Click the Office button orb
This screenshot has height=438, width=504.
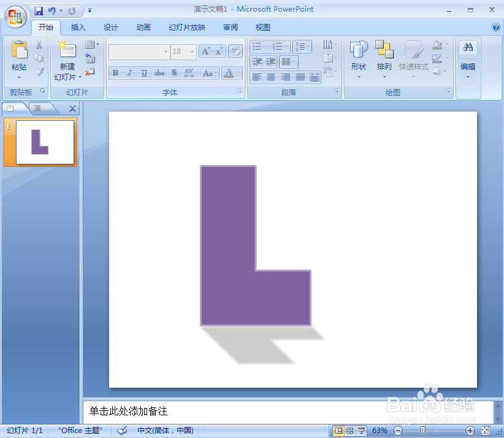[x=15, y=17]
